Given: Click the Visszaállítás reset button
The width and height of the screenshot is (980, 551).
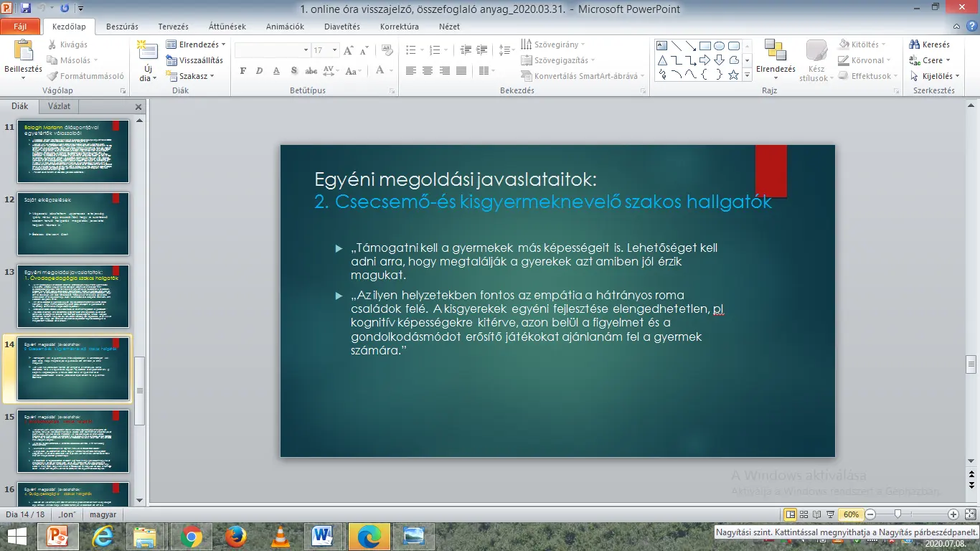Looking at the screenshot, I should coord(195,60).
